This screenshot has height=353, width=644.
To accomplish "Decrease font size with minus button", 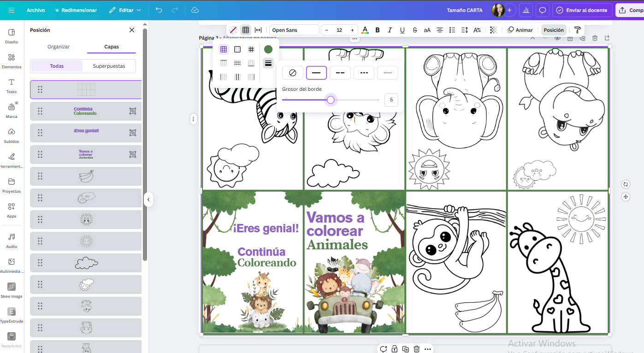I will point(326,30).
